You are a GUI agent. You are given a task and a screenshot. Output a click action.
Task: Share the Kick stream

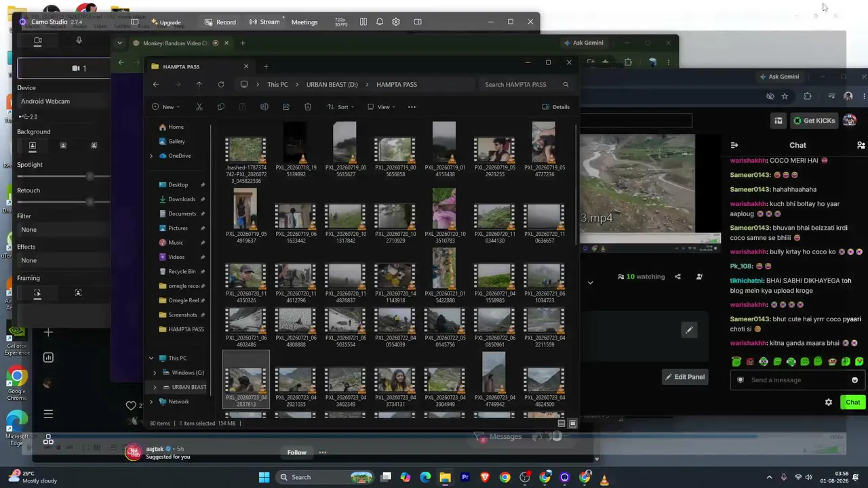pyautogui.click(x=677, y=277)
